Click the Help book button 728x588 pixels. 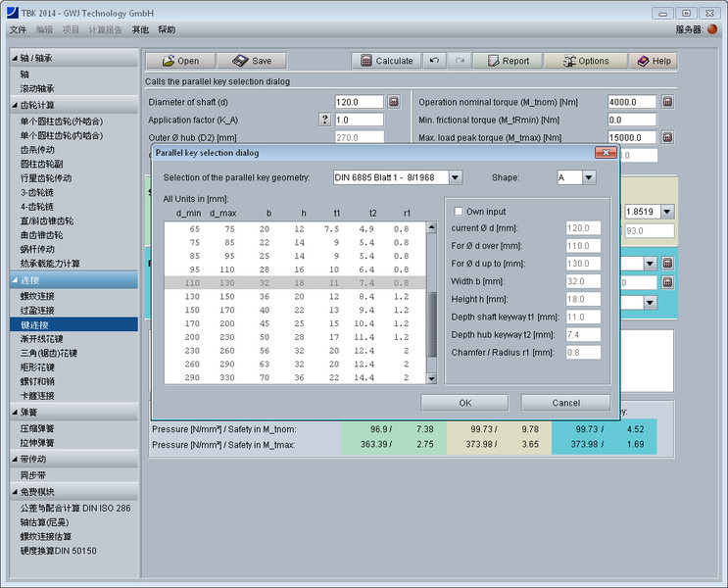pyautogui.click(x=654, y=61)
